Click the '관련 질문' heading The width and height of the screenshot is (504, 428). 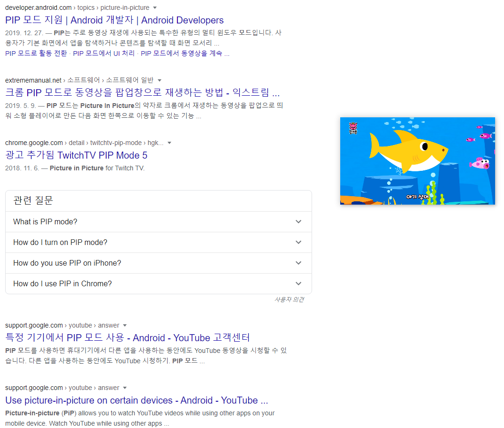(x=33, y=200)
